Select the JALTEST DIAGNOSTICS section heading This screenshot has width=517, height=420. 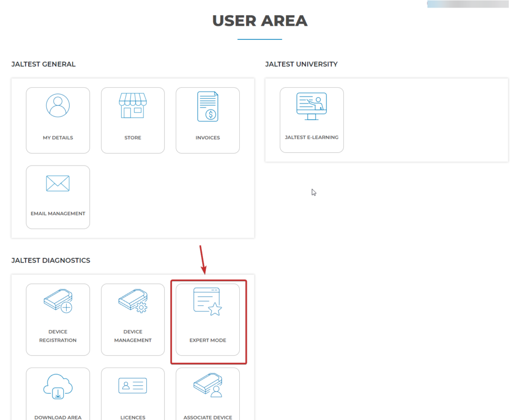[51, 260]
